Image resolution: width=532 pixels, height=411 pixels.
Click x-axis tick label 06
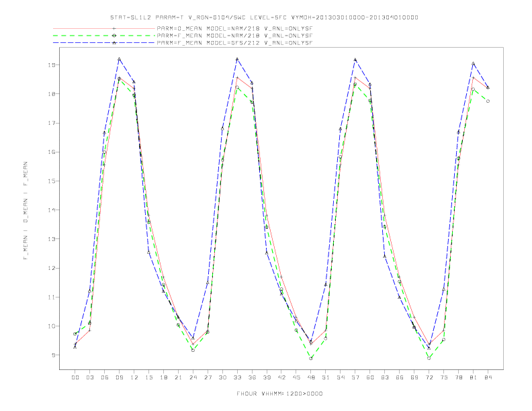point(105,377)
